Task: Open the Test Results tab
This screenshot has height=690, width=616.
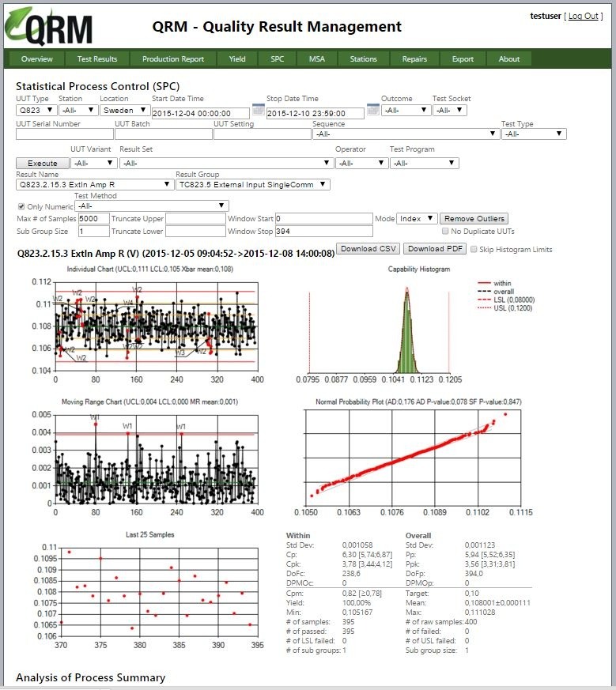Action: 97,59
